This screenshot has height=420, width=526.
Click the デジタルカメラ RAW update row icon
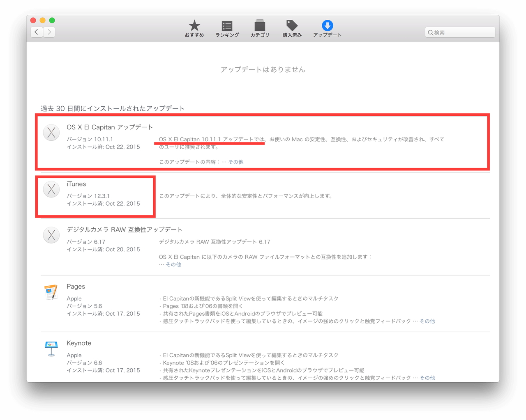pos(51,235)
